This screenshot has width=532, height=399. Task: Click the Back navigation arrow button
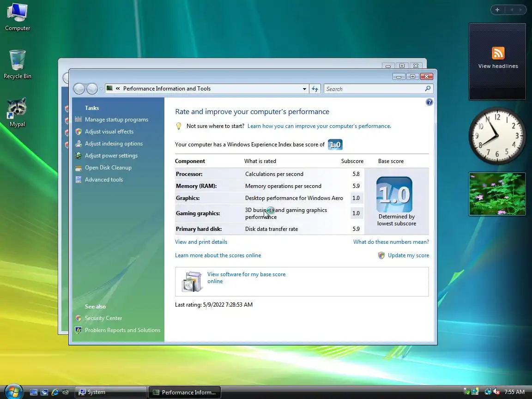[x=79, y=89]
